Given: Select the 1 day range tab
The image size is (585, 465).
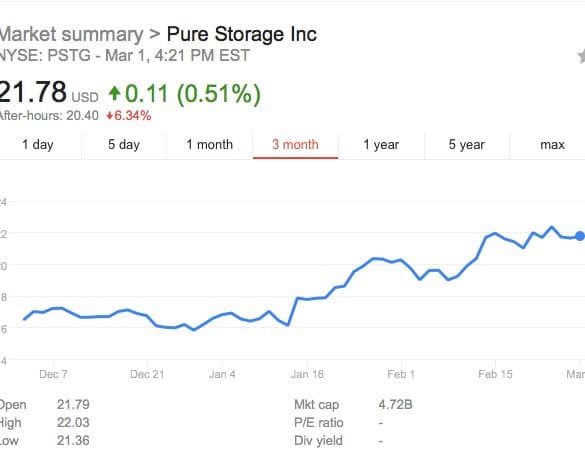Looking at the screenshot, I should [x=38, y=145].
